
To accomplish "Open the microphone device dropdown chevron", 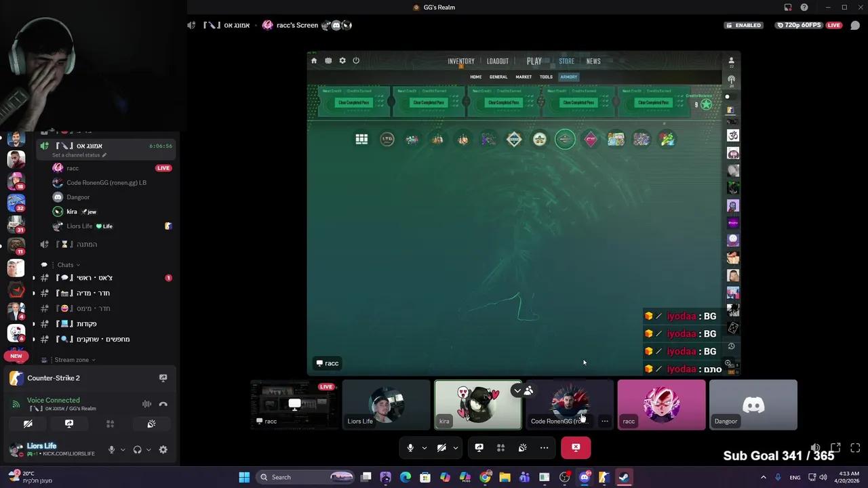I will [424, 447].
